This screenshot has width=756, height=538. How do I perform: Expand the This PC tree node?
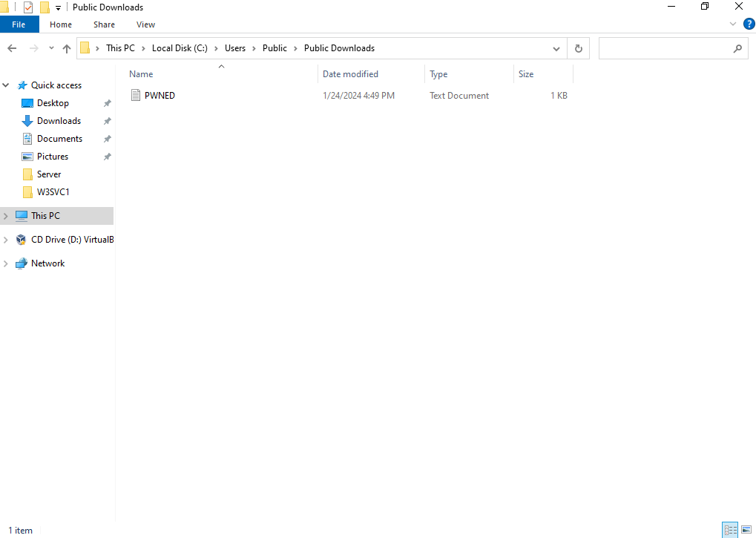pyautogui.click(x=5, y=215)
